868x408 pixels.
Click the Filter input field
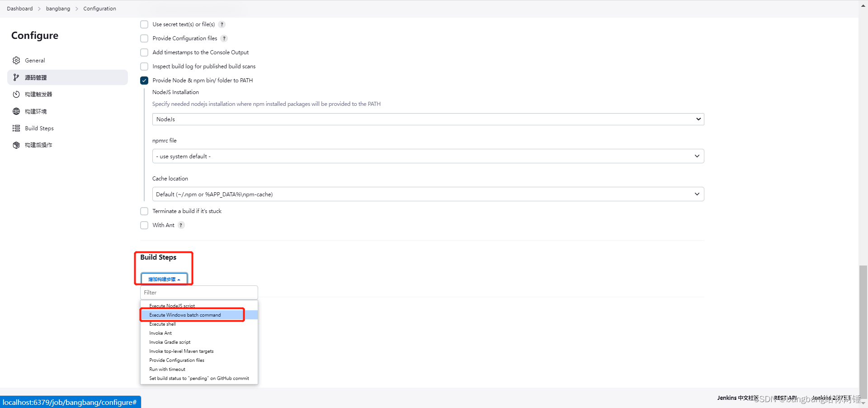click(199, 292)
